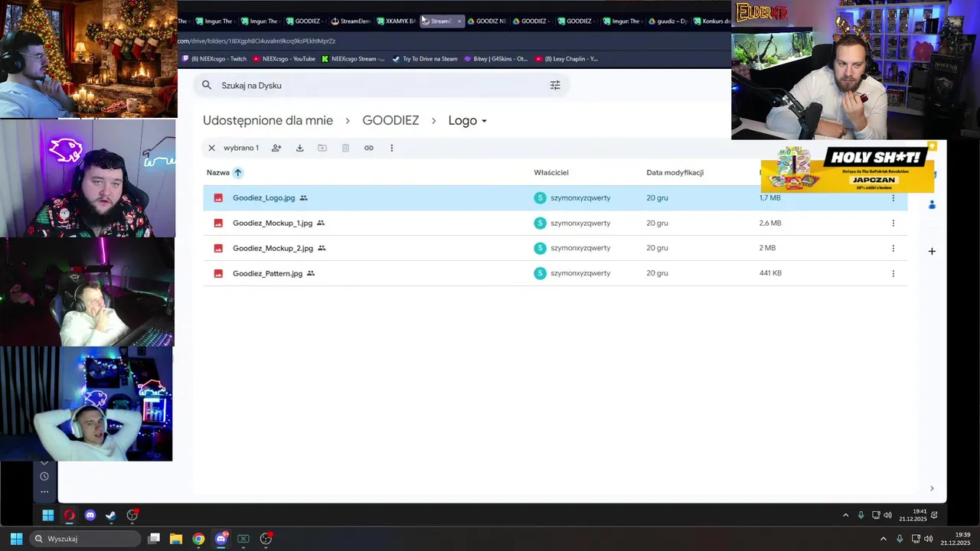The width and height of the screenshot is (980, 551).
Task: Click the Szukaj na Dysku search field
Action: coord(381,85)
